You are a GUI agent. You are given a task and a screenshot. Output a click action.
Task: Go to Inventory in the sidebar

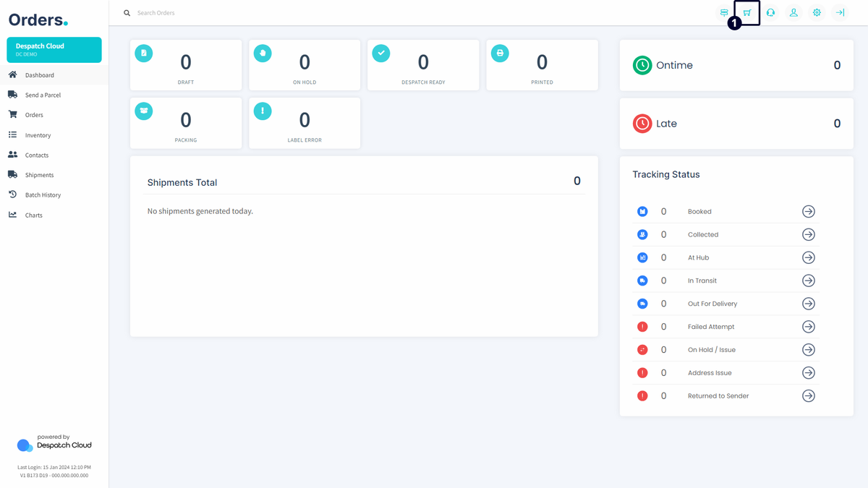click(x=38, y=135)
